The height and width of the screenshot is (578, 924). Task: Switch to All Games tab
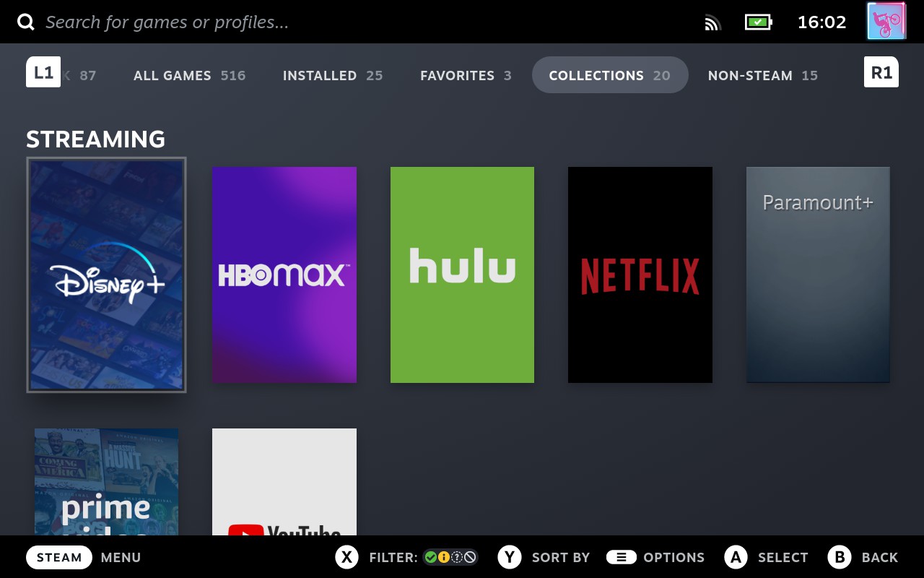[189, 75]
